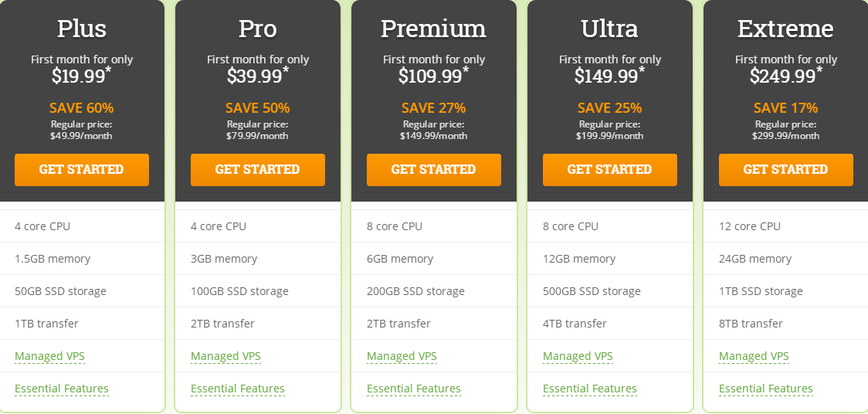Click the Extreme plan title heading
This screenshot has height=414, width=868.
pos(785,29)
